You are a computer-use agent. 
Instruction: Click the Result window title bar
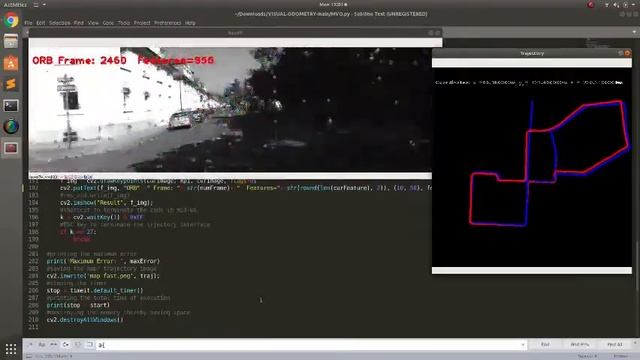pyautogui.click(x=235, y=33)
